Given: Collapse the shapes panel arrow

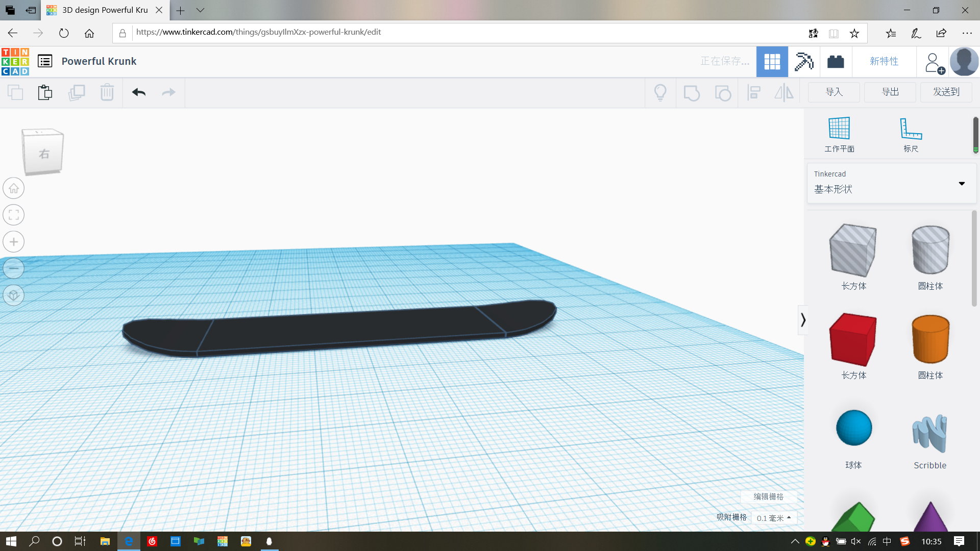Looking at the screenshot, I should coord(803,320).
